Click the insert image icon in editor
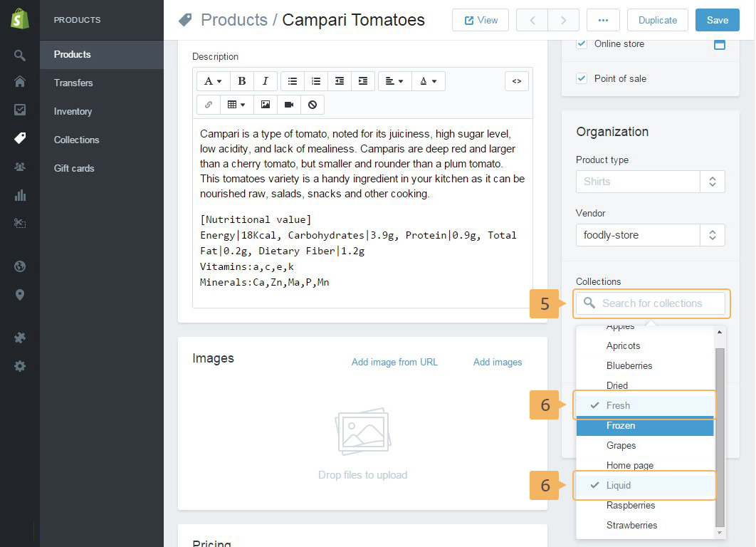756x547 pixels. click(266, 105)
